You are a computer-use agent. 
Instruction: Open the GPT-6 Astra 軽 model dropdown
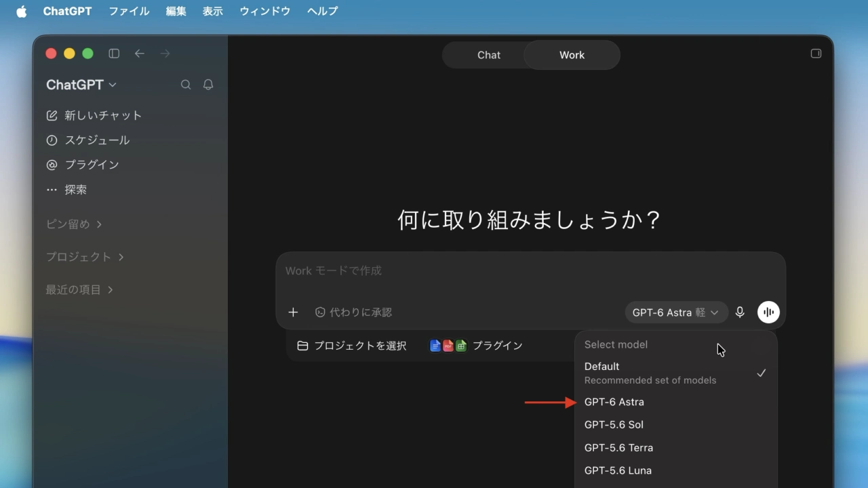click(676, 312)
